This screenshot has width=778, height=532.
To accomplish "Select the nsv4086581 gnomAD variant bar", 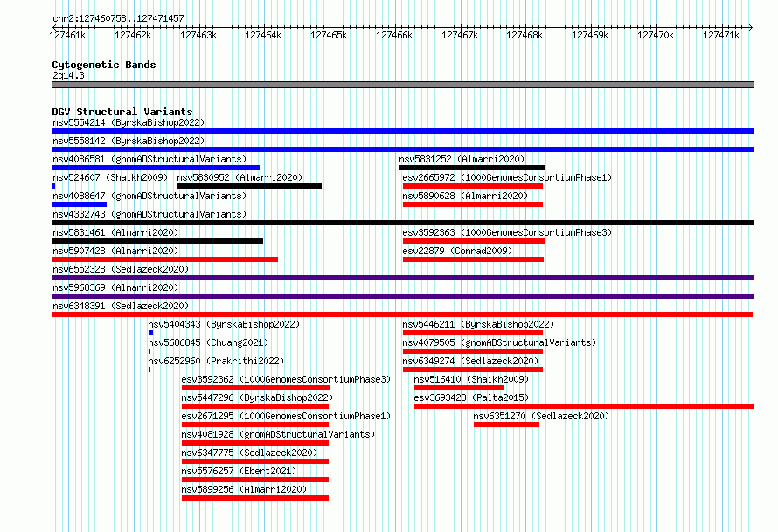I will tap(156, 168).
